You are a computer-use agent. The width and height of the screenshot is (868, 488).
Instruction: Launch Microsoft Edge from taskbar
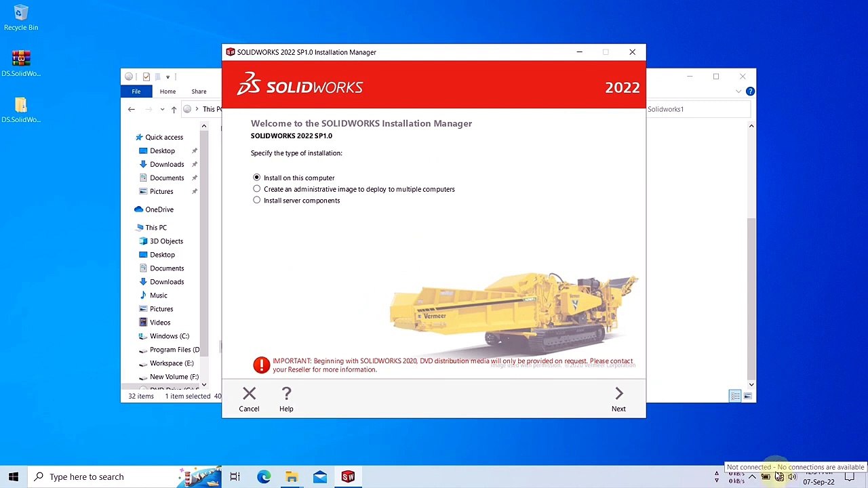click(264, 476)
